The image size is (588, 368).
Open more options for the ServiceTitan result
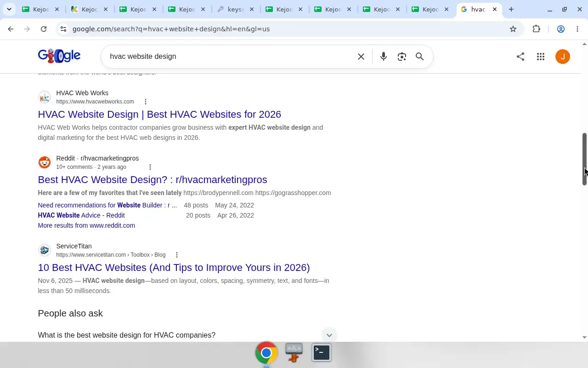coord(177,255)
